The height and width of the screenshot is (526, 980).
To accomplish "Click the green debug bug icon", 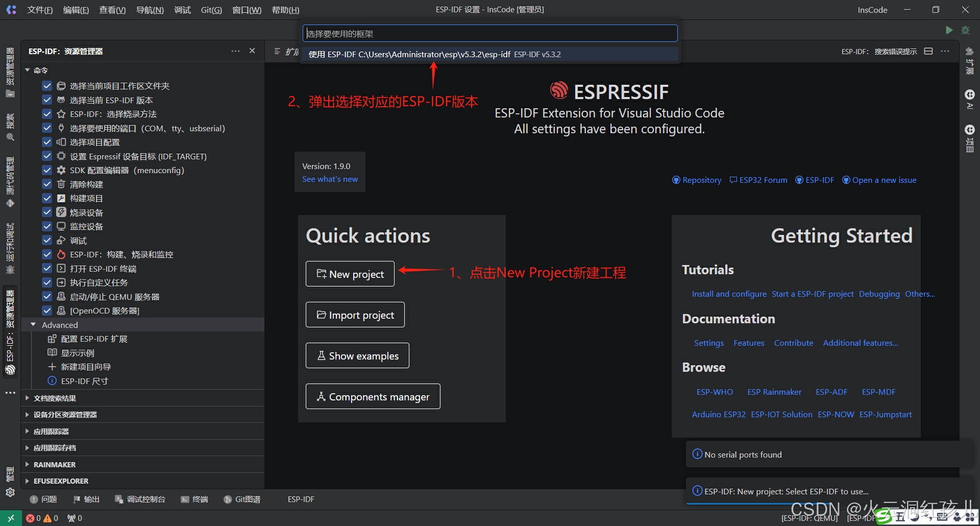I will (965, 30).
